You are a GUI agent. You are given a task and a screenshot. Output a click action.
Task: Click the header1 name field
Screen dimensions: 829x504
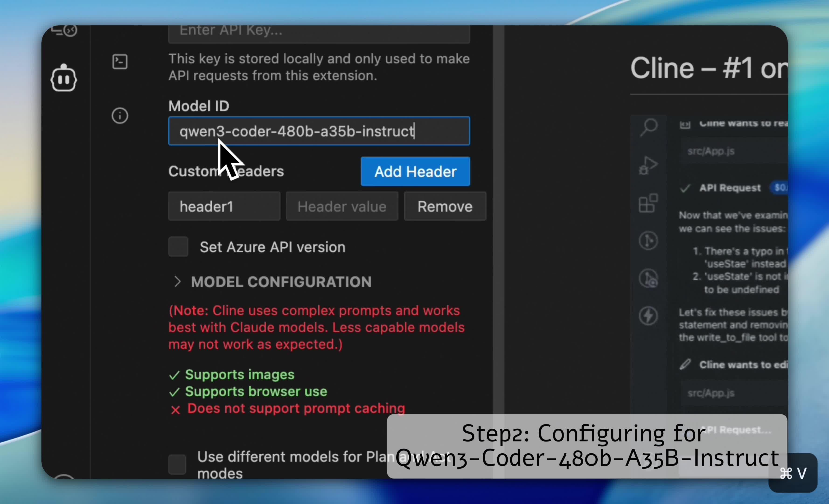click(x=224, y=206)
